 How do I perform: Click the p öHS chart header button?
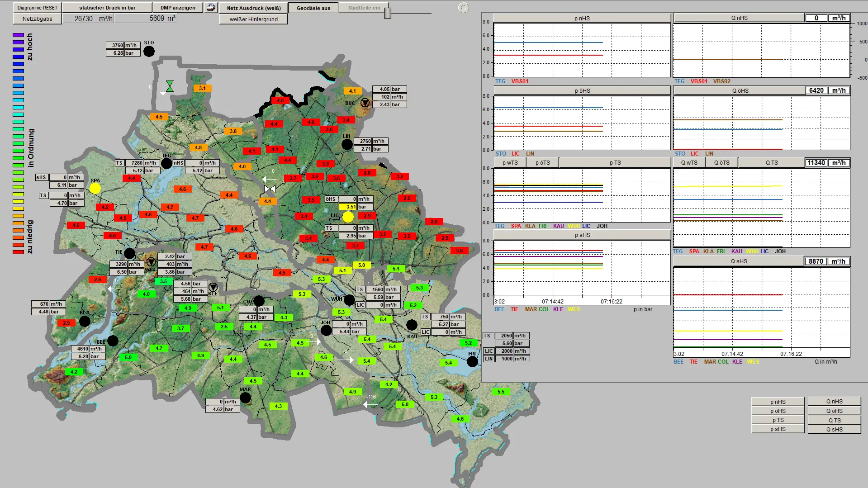[x=582, y=90]
